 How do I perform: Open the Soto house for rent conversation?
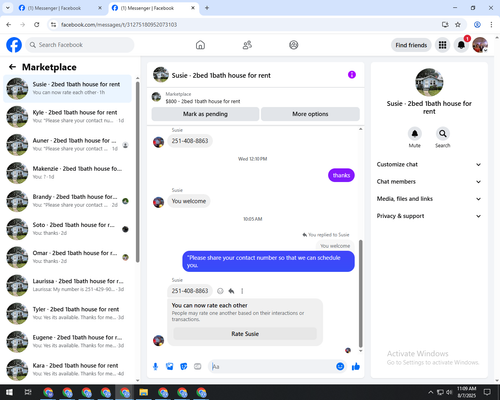[67, 229]
